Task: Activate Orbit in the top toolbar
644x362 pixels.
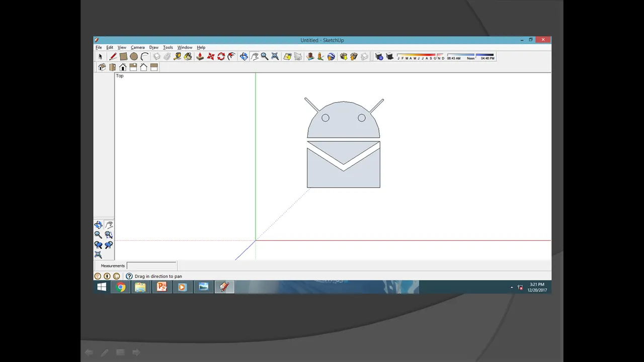Action: click(x=244, y=57)
